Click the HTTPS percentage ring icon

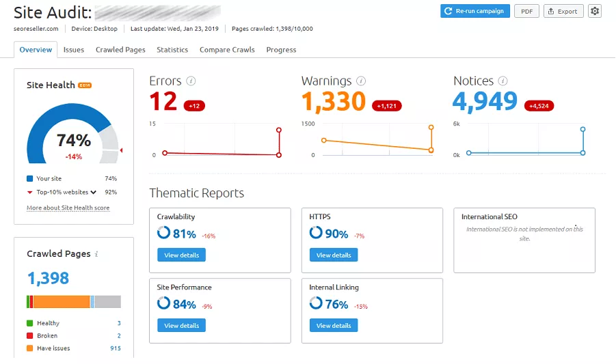316,233
